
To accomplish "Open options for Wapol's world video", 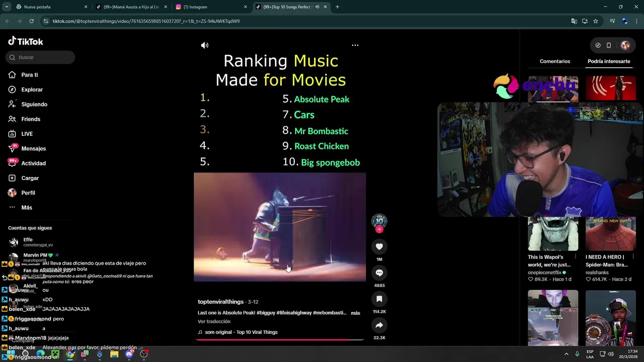I will click(x=576, y=257).
